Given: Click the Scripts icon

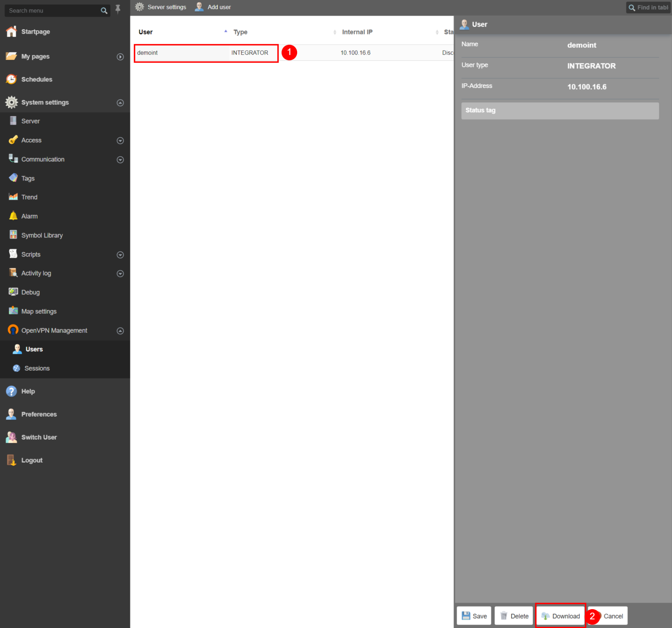Looking at the screenshot, I should click(x=13, y=254).
